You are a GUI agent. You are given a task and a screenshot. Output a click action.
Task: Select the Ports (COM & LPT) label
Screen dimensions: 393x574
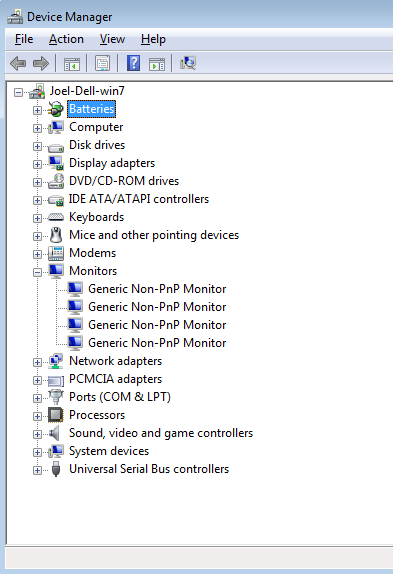[120, 397]
